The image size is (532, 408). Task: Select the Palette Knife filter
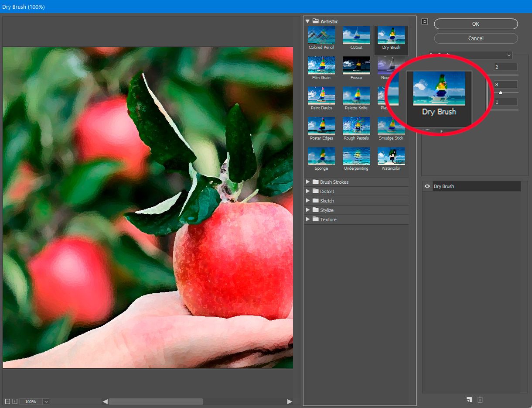(356, 96)
